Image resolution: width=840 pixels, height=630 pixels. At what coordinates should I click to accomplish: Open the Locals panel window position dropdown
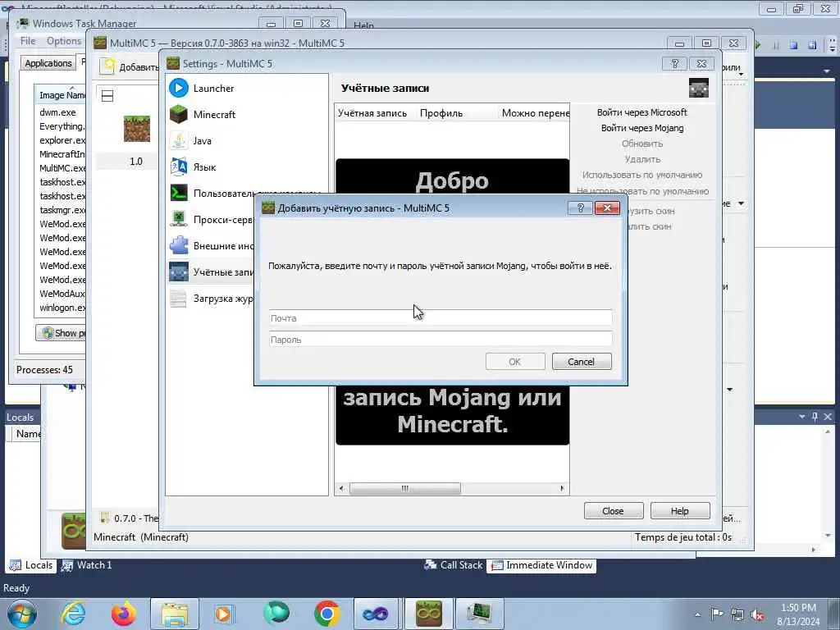coord(802,416)
